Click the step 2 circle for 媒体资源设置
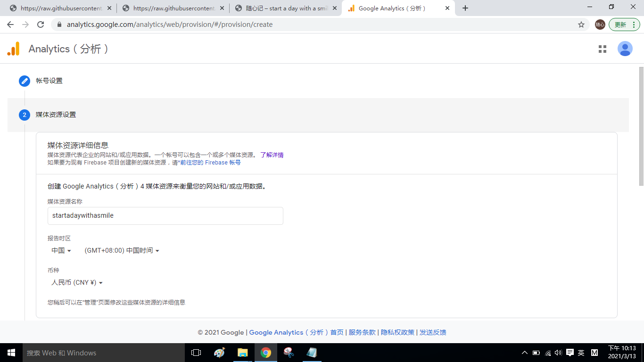 pos(24,115)
